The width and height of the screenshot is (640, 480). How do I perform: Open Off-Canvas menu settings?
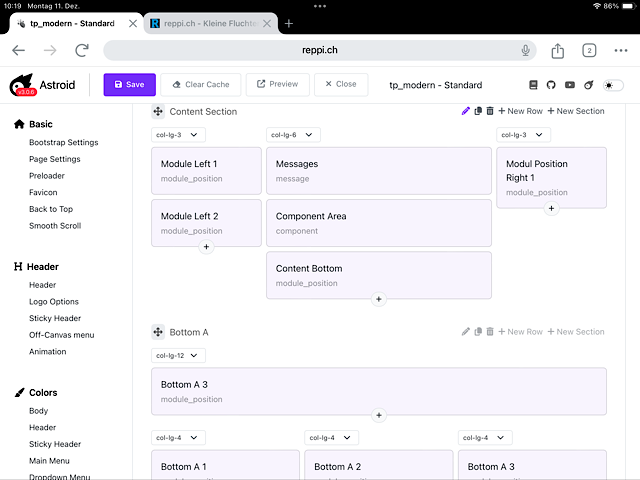pyautogui.click(x=62, y=335)
